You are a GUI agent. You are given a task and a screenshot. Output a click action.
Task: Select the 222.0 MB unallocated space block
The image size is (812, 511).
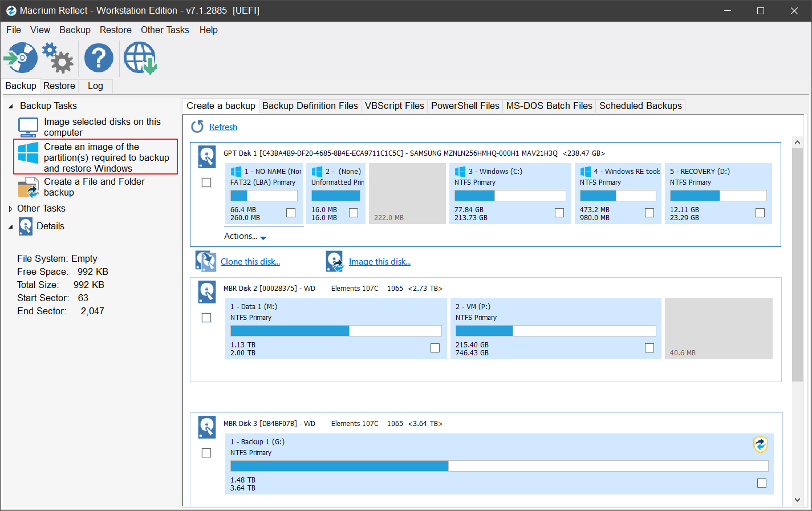coord(407,193)
